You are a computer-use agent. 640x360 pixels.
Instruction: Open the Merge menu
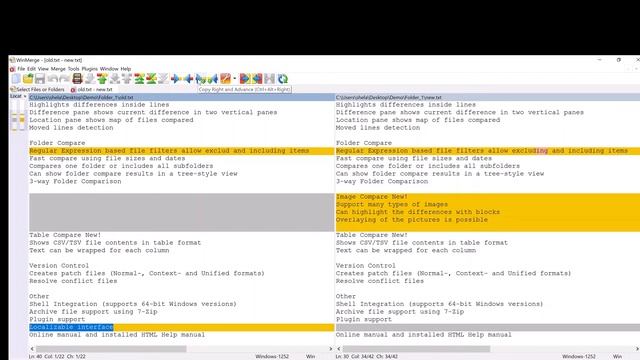[x=58, y=69]
